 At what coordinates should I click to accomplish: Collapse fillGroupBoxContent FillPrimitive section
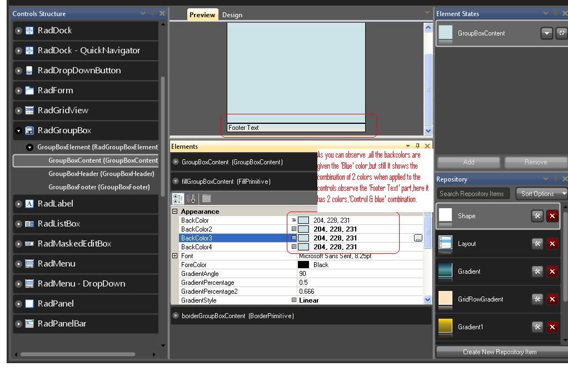pyautogui.click(x=176, y=182)
